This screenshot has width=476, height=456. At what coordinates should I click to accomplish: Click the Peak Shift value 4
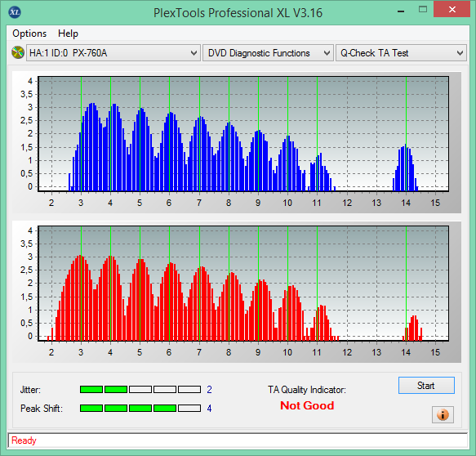pyautogui.click(x=209, y=408)
